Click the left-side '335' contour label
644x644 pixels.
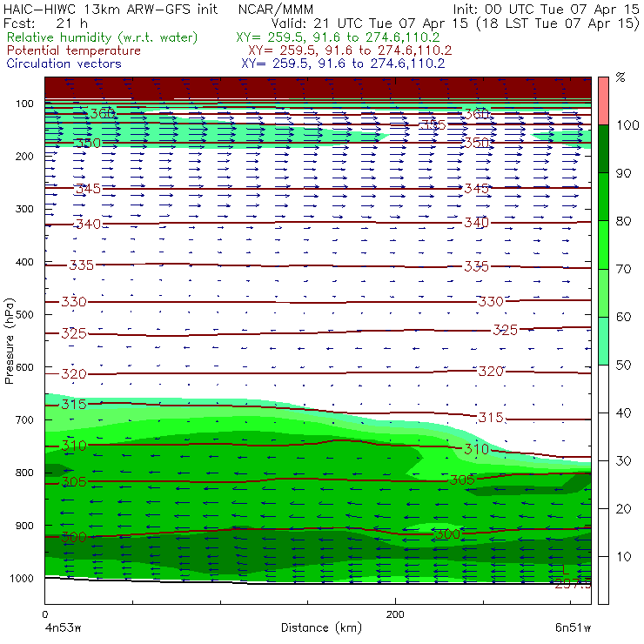click(x=81, y=265)
